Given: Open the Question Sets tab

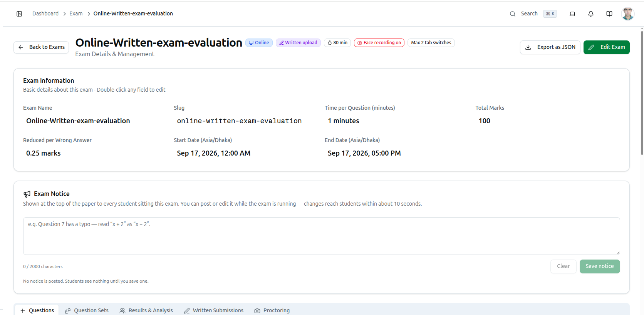Looking at the screenshot, I should click(87, 310).
